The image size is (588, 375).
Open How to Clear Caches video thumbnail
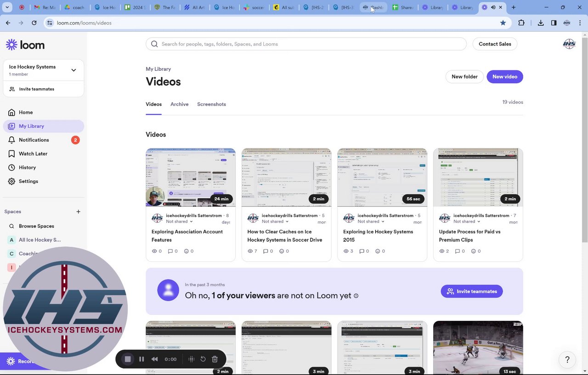coord(286,177)
